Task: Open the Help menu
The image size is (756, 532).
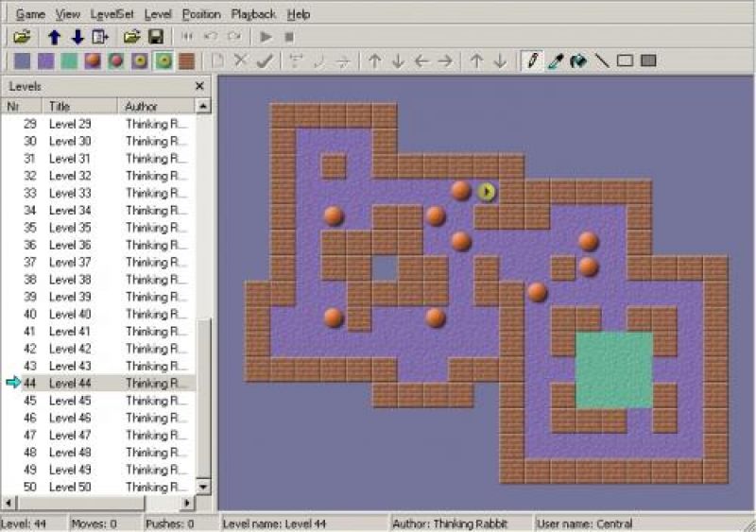Action: 299,14
